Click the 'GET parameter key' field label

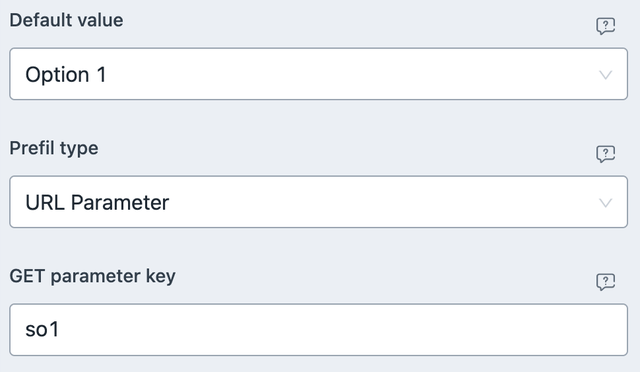point(93,276)
